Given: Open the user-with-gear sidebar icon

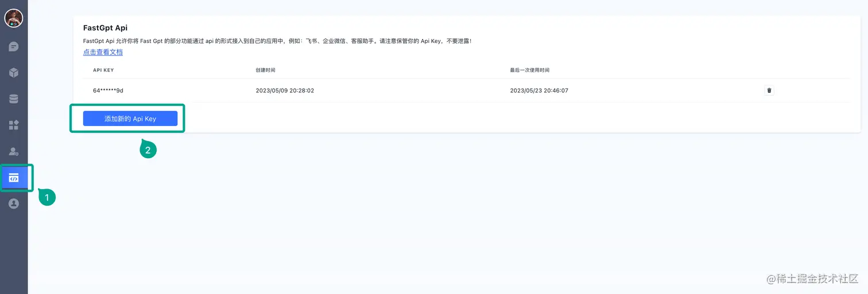Looking at the screenshot, I should (x=14, y=151).
